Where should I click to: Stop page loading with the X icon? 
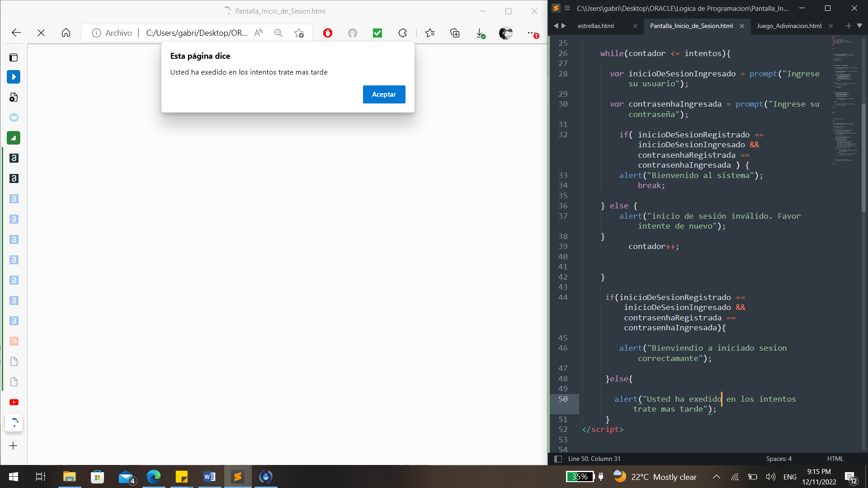point(41,33)
